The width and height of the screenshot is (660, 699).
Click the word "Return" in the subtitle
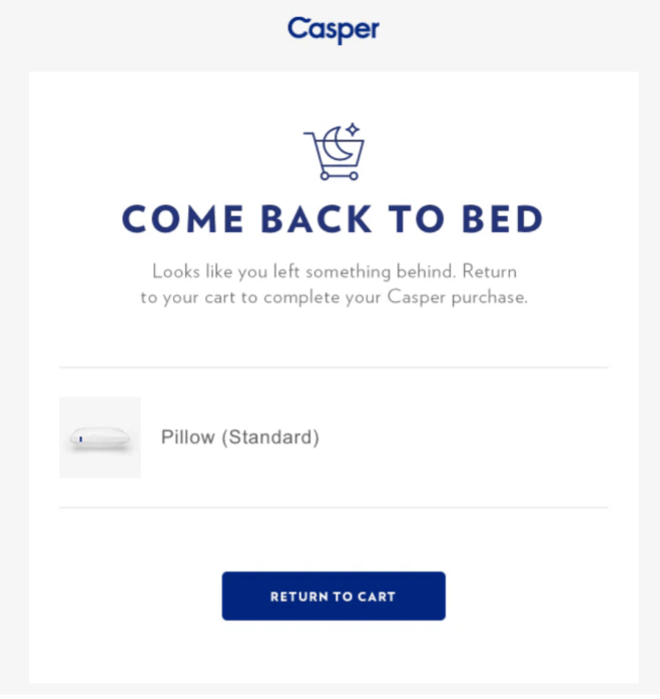[x=489, y=271]
